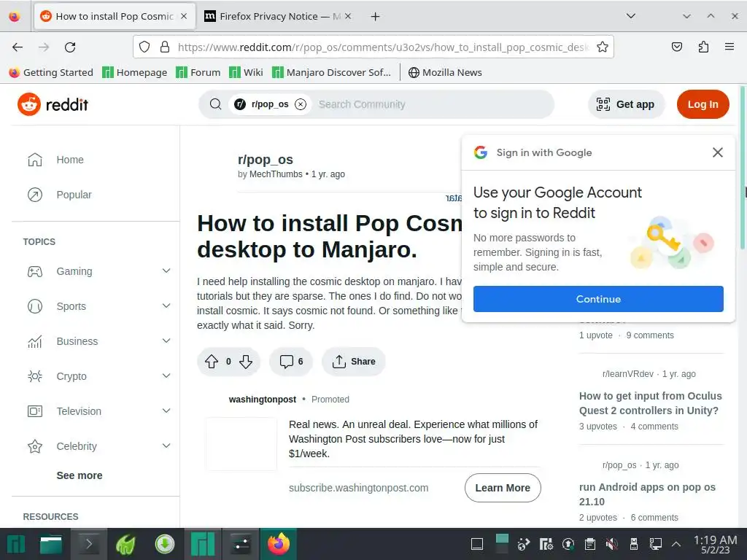Screen dimensions: 747x560
Task: Select the How to install Pop Cosmic tab
Action: pos(115,16)
